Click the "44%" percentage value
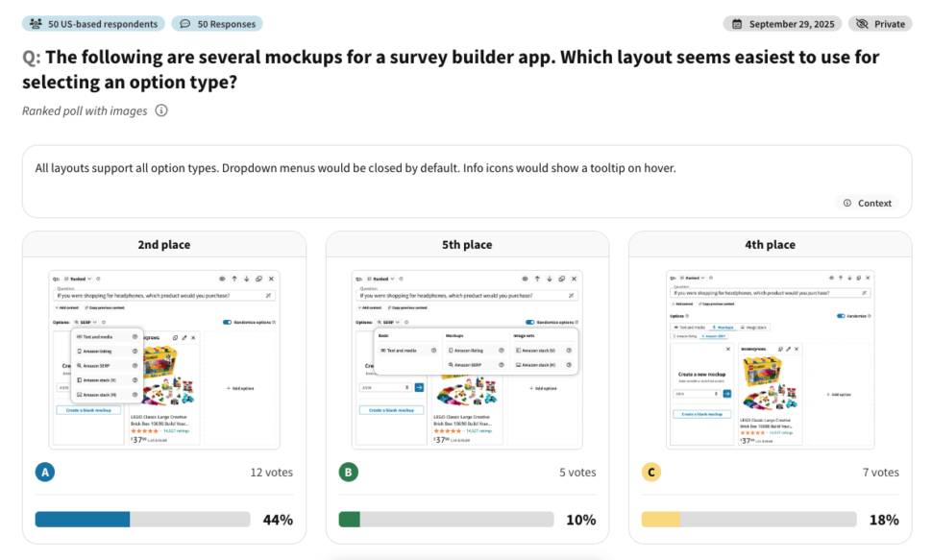932x560 pixels. (279, 520)
